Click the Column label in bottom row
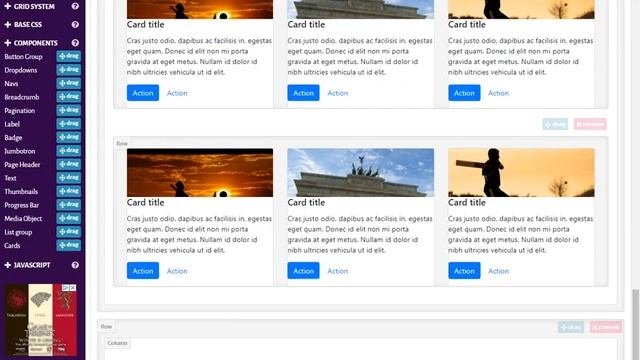Viewport: 640px width, 360px height. (x=118, y=343)
